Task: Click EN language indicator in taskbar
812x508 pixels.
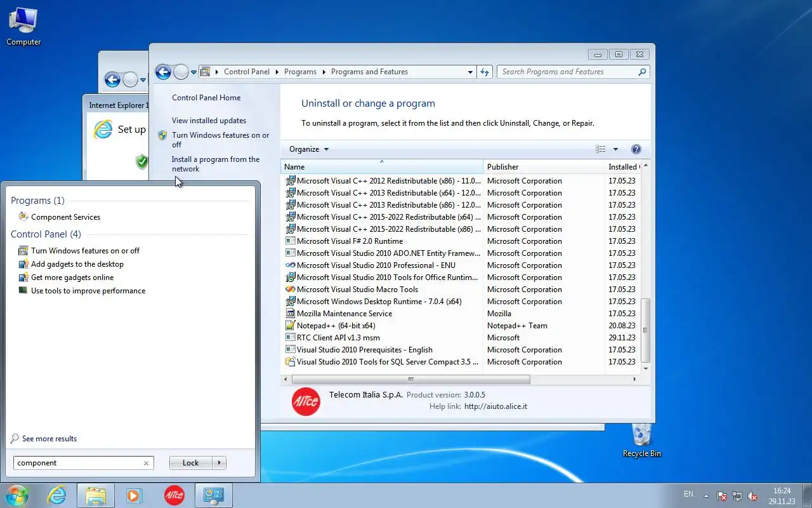Action: pos(688,494)
